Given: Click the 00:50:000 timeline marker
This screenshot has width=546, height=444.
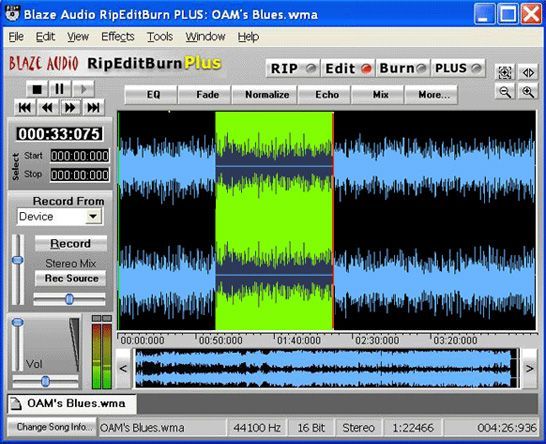Looking at the screenshot, I should 220,340.
